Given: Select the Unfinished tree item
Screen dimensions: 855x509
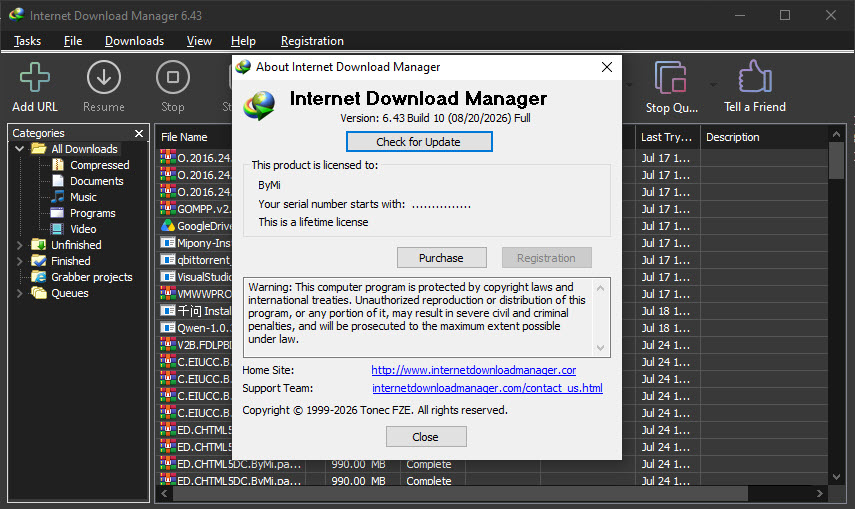Looking at the screenshot, I should pyautogui.click(x=76, y=245).
